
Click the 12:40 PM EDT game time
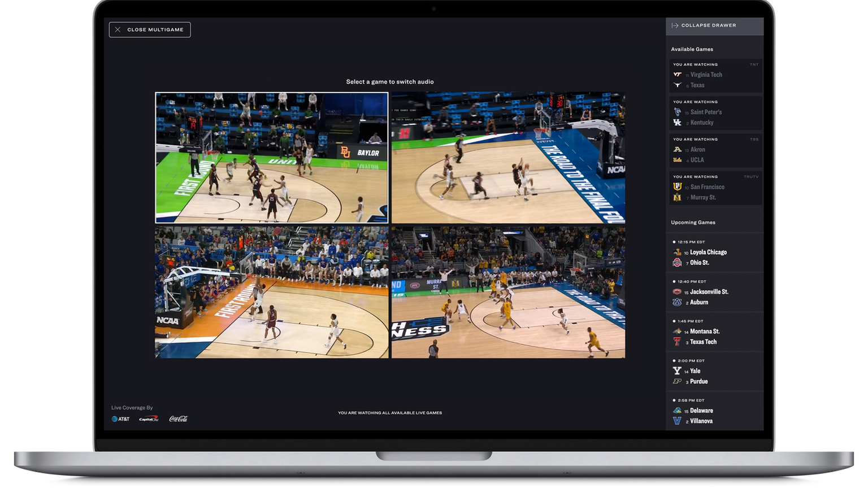[x=692, y=281]
